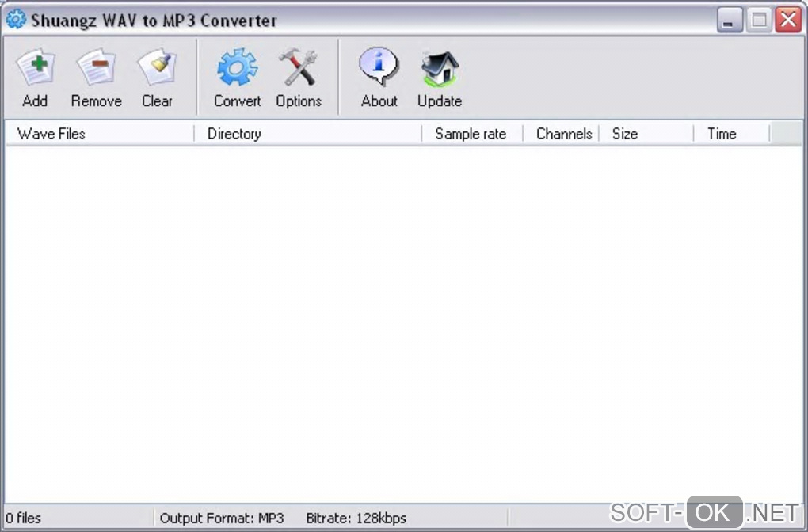Sort by the Size column header
This screenshot has width=808, height=532.
pyautogui.click(x=646, y=134)
